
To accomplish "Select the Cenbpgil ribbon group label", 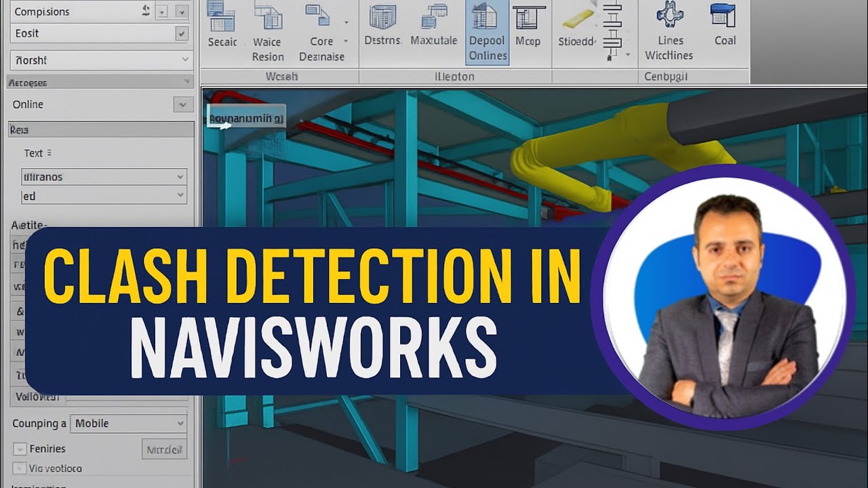I will [x=666, y=77].
